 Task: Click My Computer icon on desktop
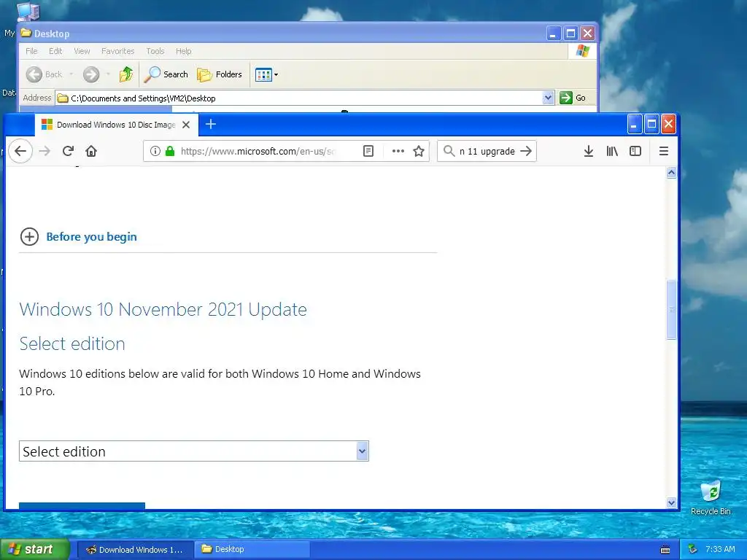point(28,13)
